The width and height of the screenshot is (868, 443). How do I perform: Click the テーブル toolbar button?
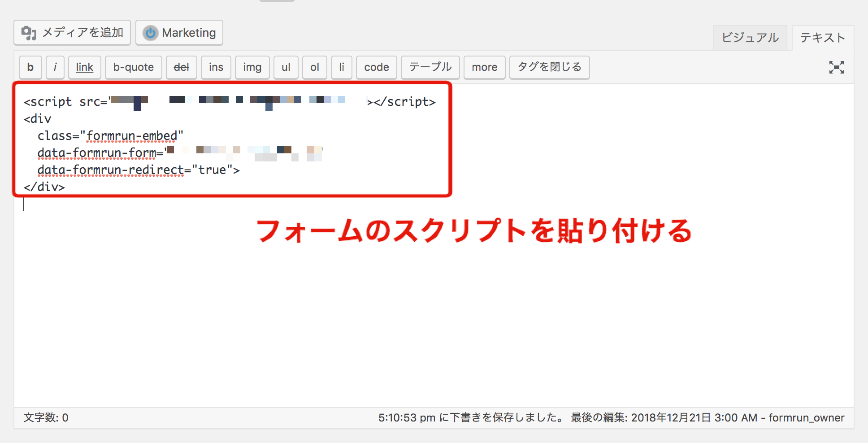click(430, 67)
